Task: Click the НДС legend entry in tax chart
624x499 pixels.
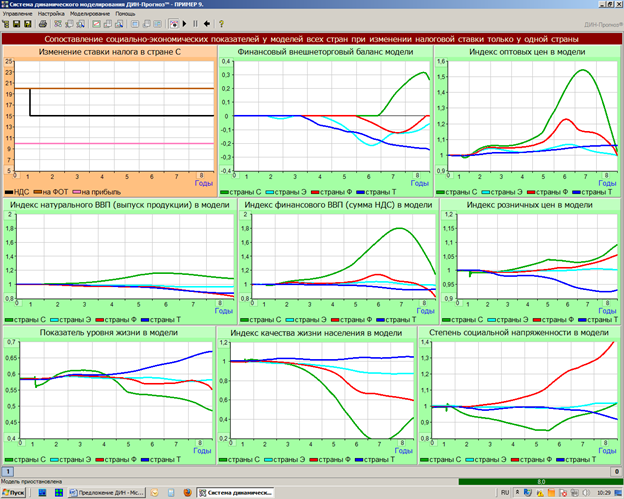Action: point(18,191)
